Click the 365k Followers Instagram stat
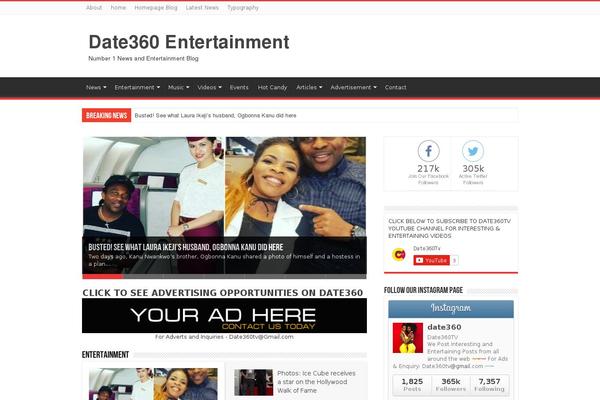This screenshot has height=400, width=600. [451, 385]
